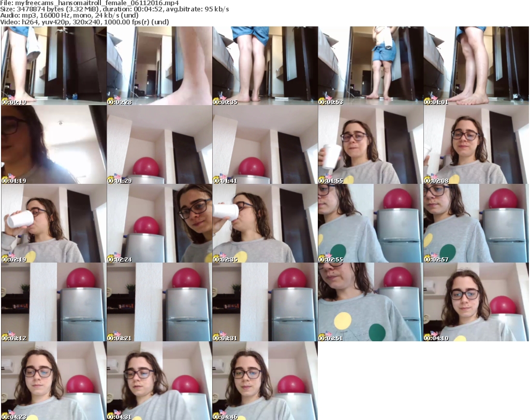The height and width of the screenshot is (420, 530).
Task: Select the thumbnail timestamped 00:02:57
Action: coord(476,223)
